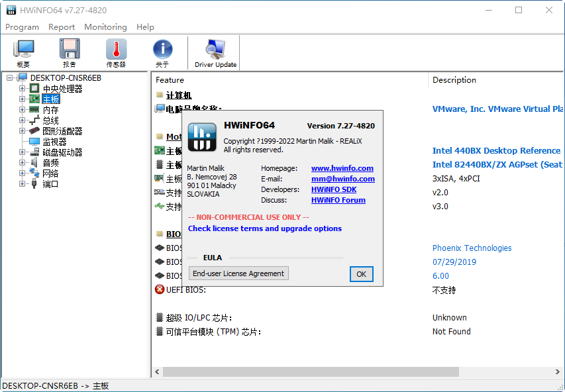Expand the 内存 tree node
This screenshot has height=392, width=565.
[22, 109]
